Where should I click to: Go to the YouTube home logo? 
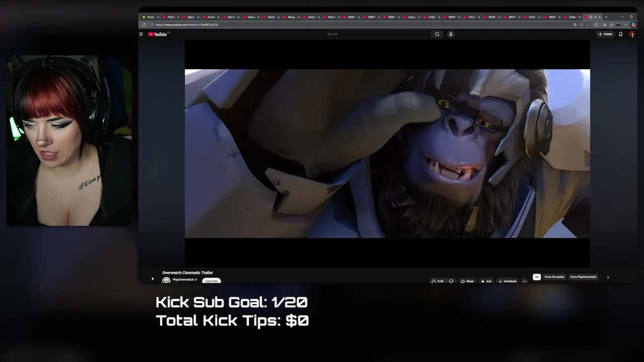point(158,34)
